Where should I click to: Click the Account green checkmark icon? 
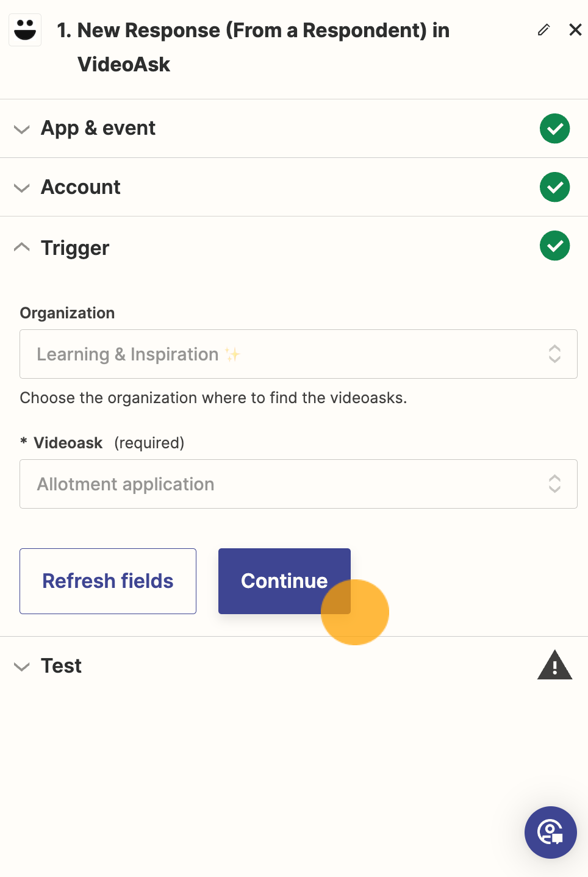(554, 187)
